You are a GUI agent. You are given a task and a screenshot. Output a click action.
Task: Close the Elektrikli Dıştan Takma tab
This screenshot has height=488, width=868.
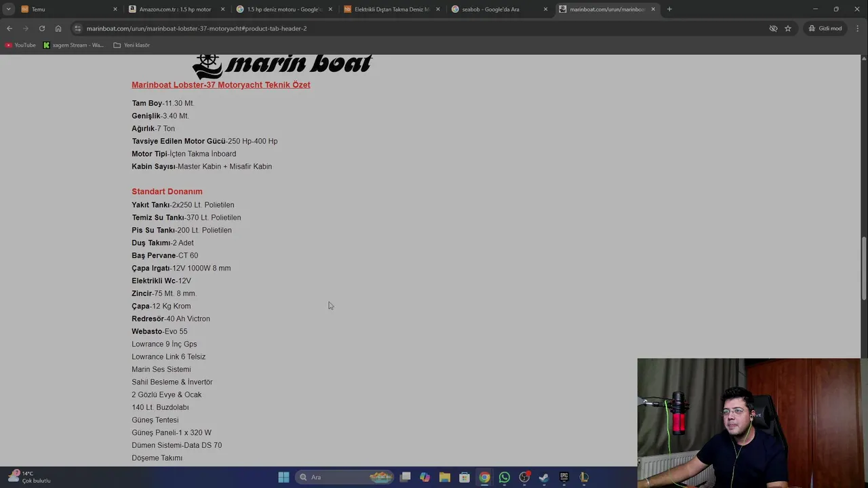pyautogui.click(x=438, y=9)
